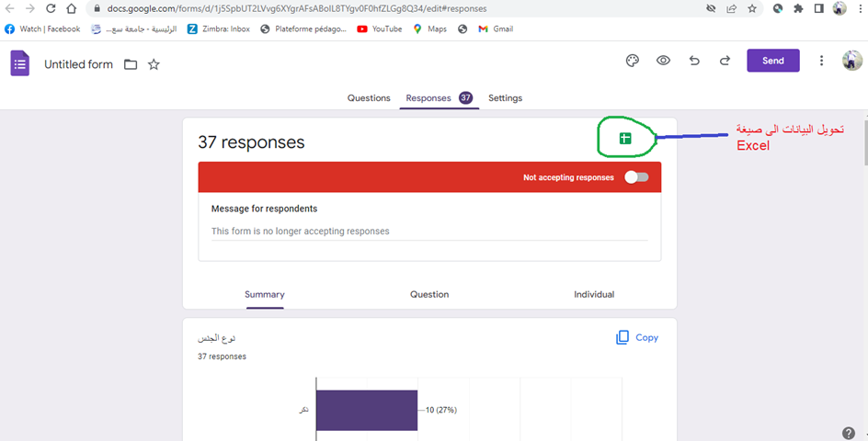The height and width of the screenshot is (441, 868).
Task: Toggle the accepting responses switch
Action: pyautogui.click(x=636, y=177)
